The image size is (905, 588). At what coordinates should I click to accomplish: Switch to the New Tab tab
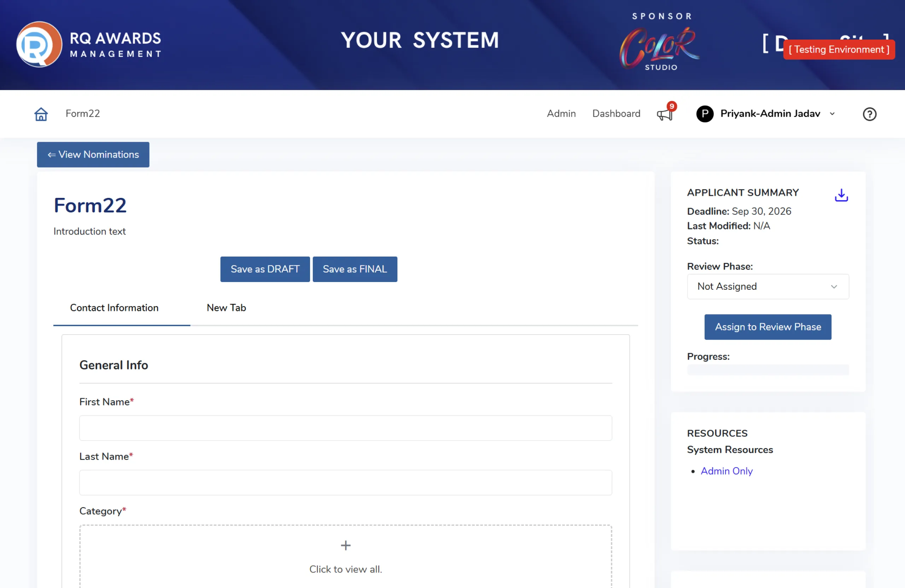point(226,308)
